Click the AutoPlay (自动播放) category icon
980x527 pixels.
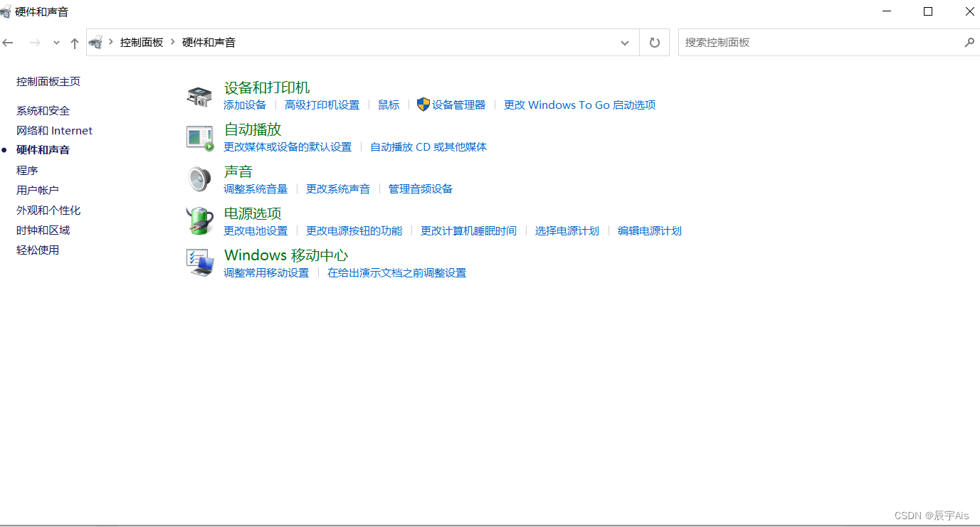tap(199, 138)
